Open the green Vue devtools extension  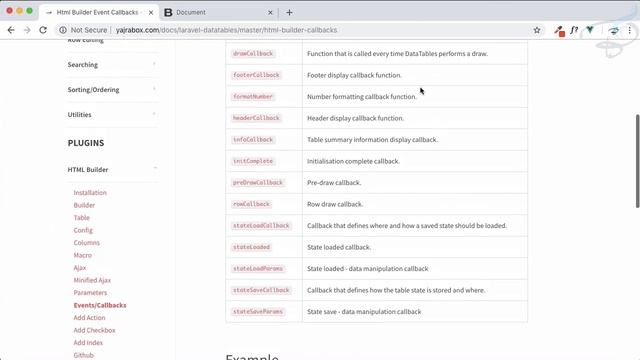point(590,30)
